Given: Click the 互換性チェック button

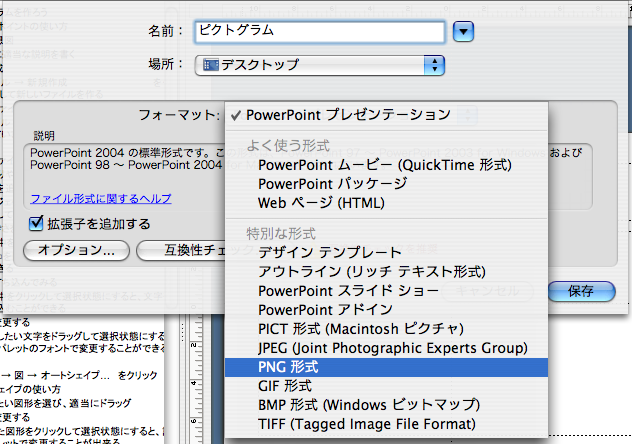Looking at the screenshot, I should [181, 251].
